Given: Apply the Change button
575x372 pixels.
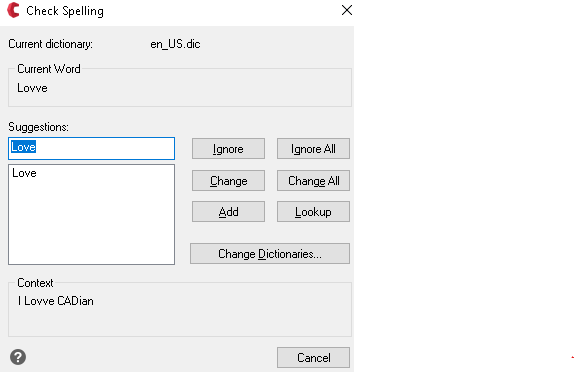Looking at the screenshot, I should tap(228, 180).
